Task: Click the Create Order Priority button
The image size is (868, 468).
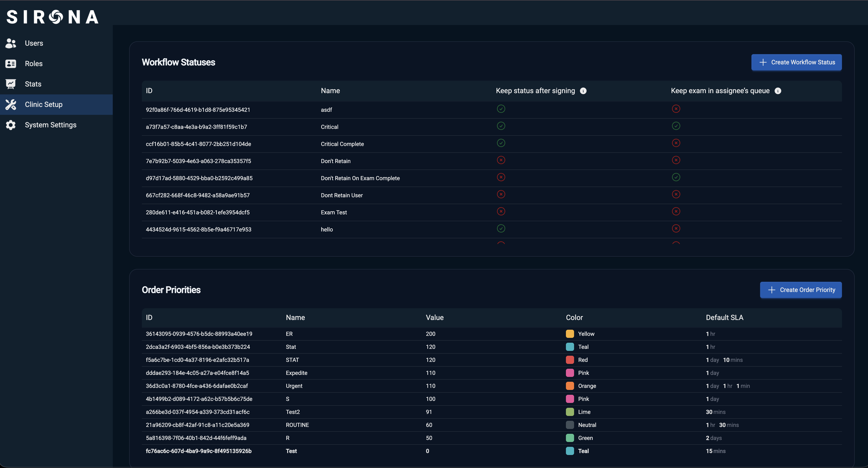Action: [801, 290]
